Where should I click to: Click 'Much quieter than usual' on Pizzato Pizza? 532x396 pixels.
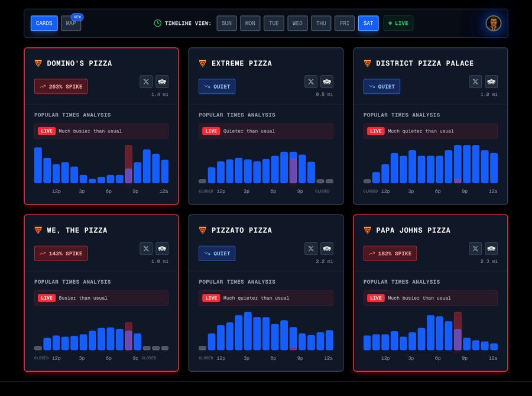pyautogui.click(x=256, y=298)
